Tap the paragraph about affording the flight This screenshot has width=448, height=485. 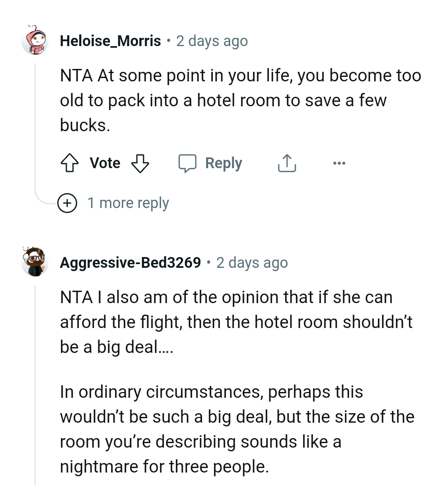[x=236, y=322]
